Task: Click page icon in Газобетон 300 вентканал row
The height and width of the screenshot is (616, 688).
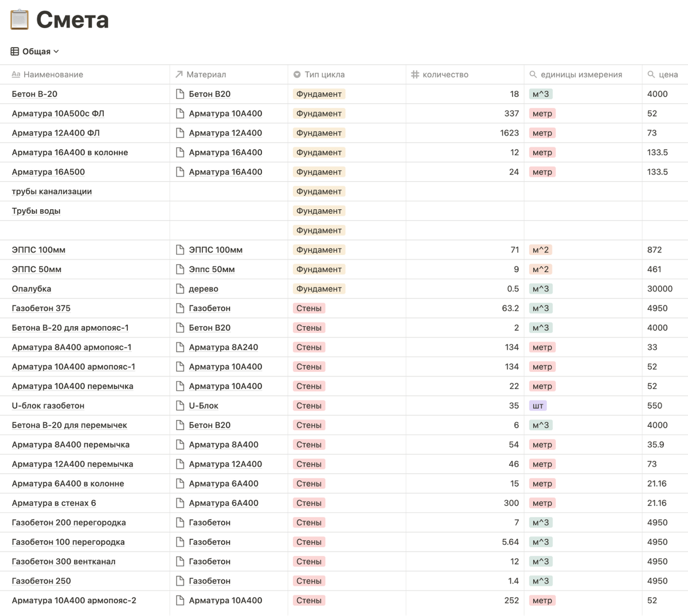Action: pyautogui.click(x=180, y=562)
